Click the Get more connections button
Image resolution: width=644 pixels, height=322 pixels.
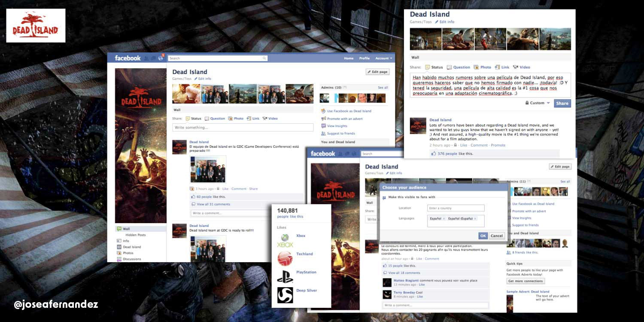pos(526,281)
